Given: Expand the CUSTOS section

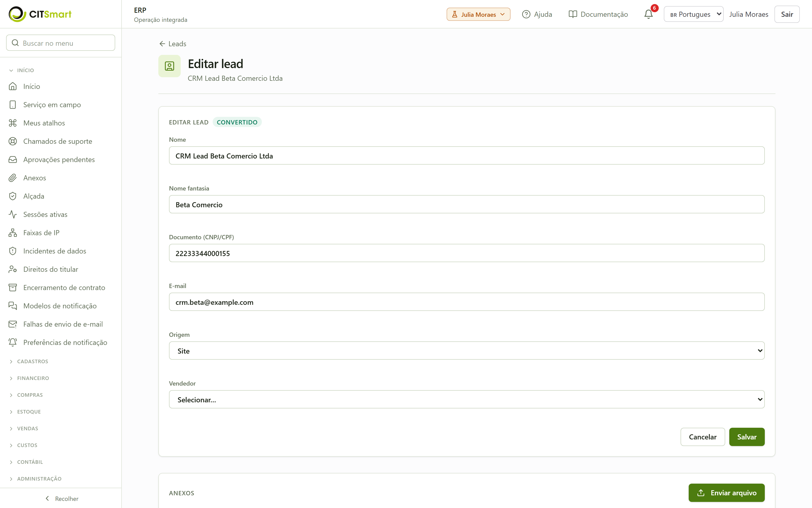Looking at the screenshot, I should [x=24, y=446].
